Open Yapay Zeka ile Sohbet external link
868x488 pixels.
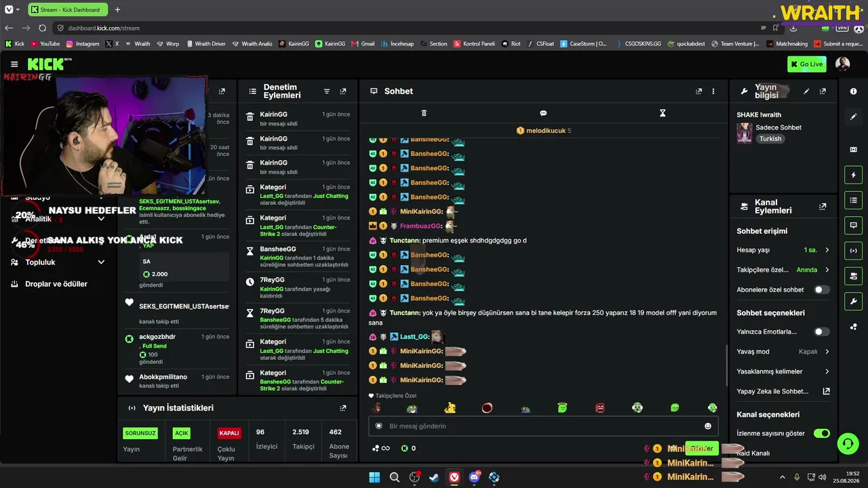pyautogui.click(x=826, y=391)
